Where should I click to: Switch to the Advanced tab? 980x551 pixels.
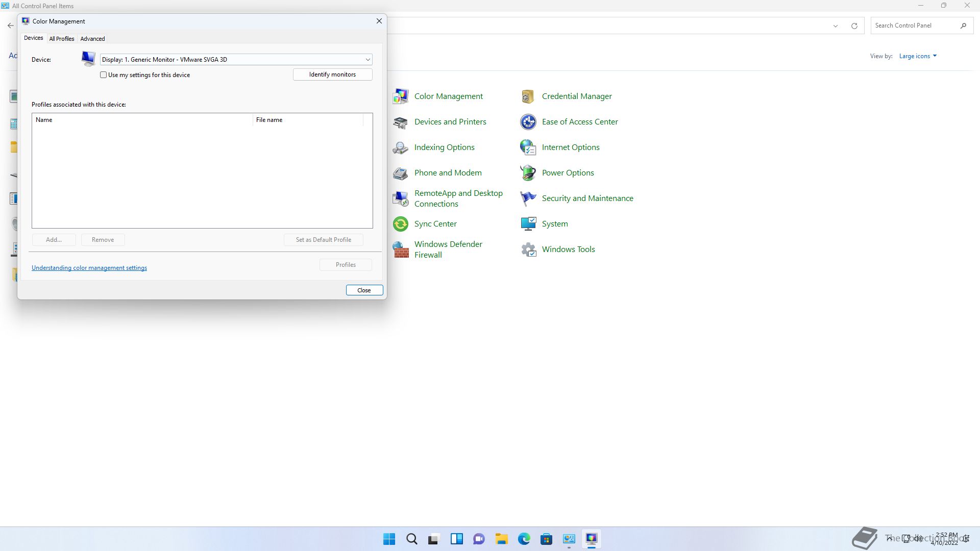tap(92, 39)
